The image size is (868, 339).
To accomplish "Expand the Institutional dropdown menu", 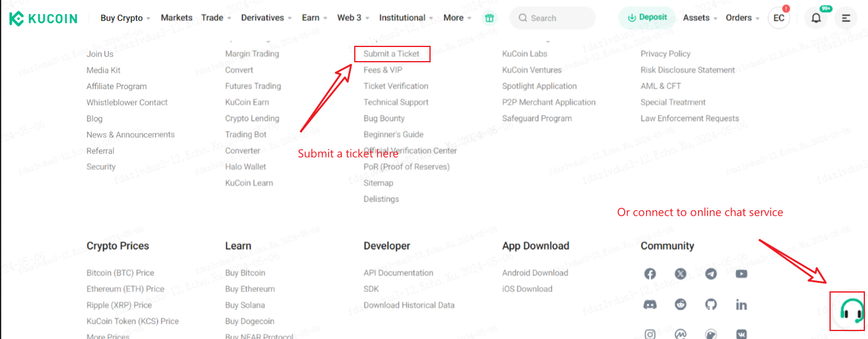I will (406, 18).
